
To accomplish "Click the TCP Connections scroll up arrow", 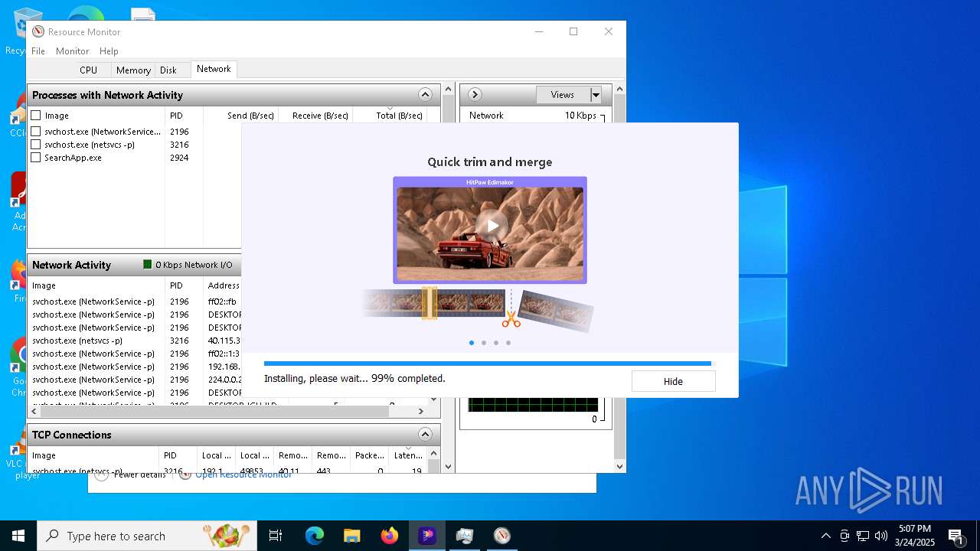I will (434, 454).
